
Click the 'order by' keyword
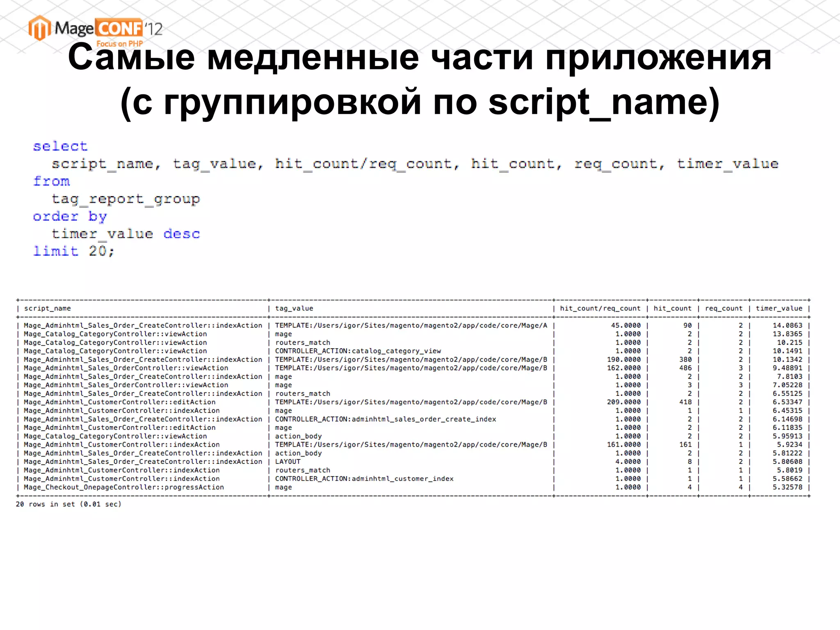(70, 216)
